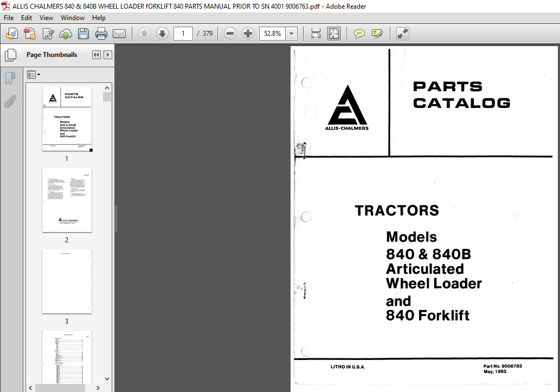The height and width of the screenshot is (392, 560).
Task: Open the View menu
Action: (x=46, y=18)
